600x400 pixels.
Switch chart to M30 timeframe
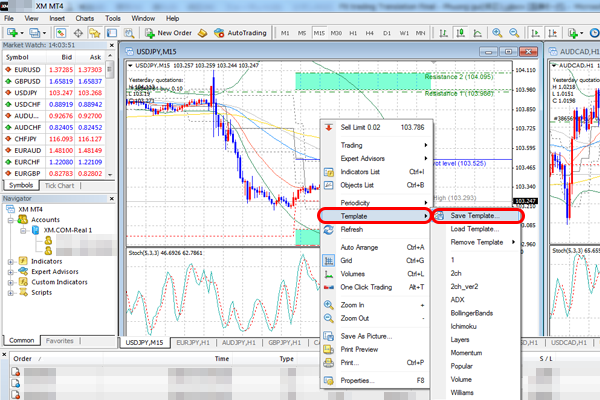pyautogui.click(x=336, y=33)
